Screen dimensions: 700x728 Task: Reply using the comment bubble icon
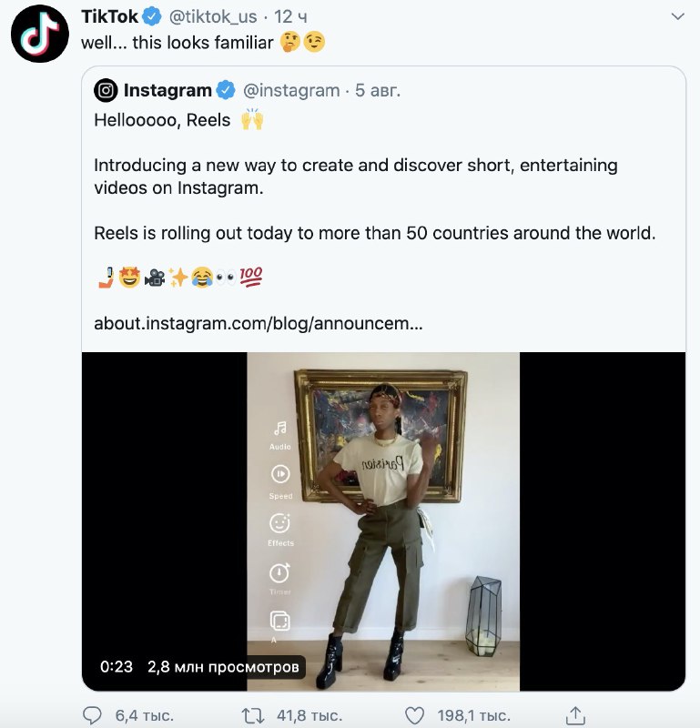pos(93,715)
